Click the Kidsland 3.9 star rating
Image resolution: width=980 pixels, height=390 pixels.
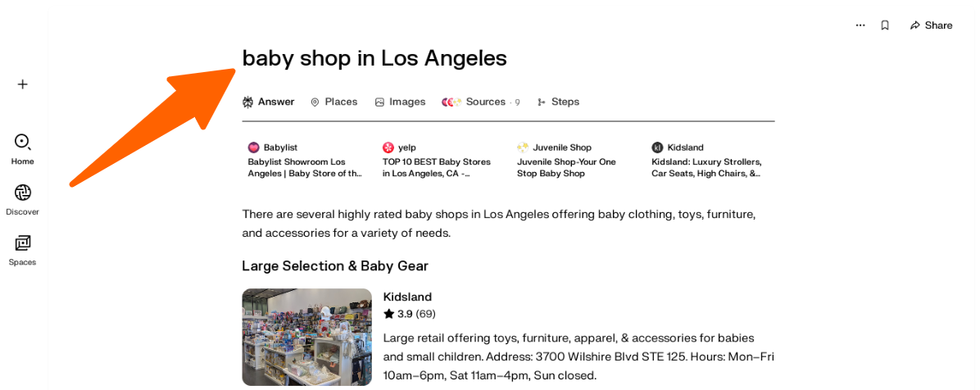pyautogui.click(x=409, y=314)
